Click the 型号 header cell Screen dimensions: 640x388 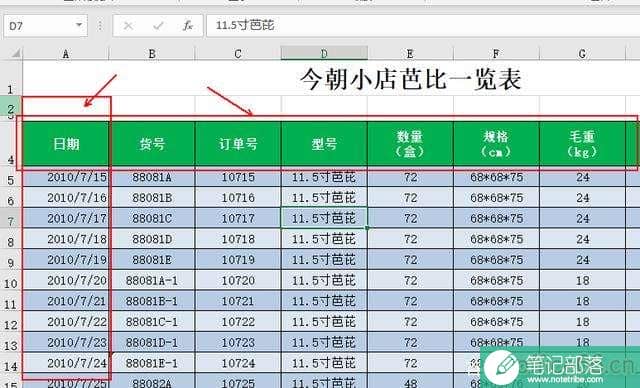pos(324,144)
